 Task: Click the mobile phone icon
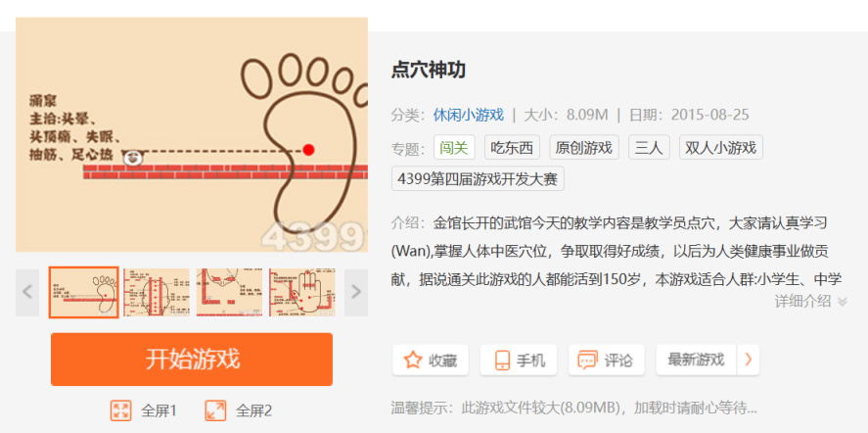click(x=502, y=360)
